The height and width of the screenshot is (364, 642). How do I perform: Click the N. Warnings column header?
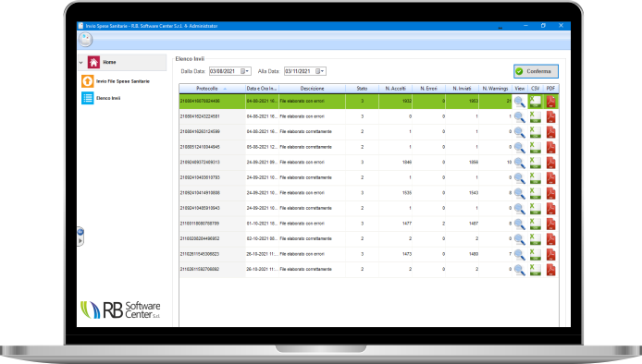(x=495, y=89)
